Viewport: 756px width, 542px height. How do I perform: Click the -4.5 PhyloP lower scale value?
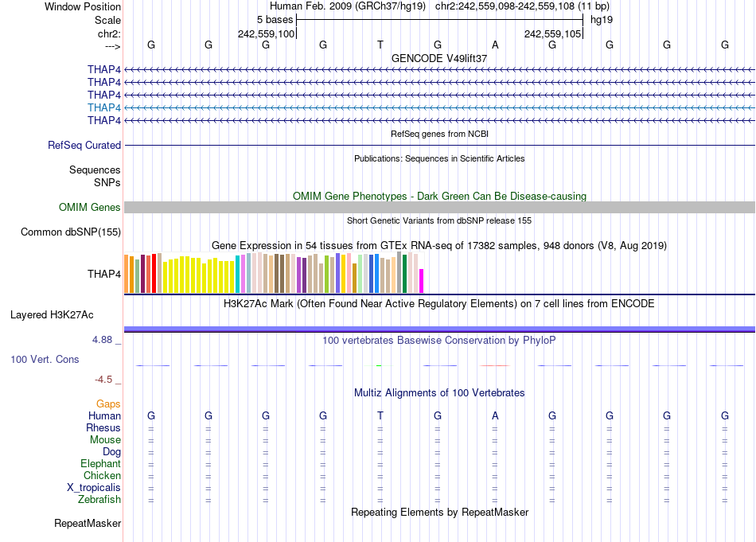(103, 380)
